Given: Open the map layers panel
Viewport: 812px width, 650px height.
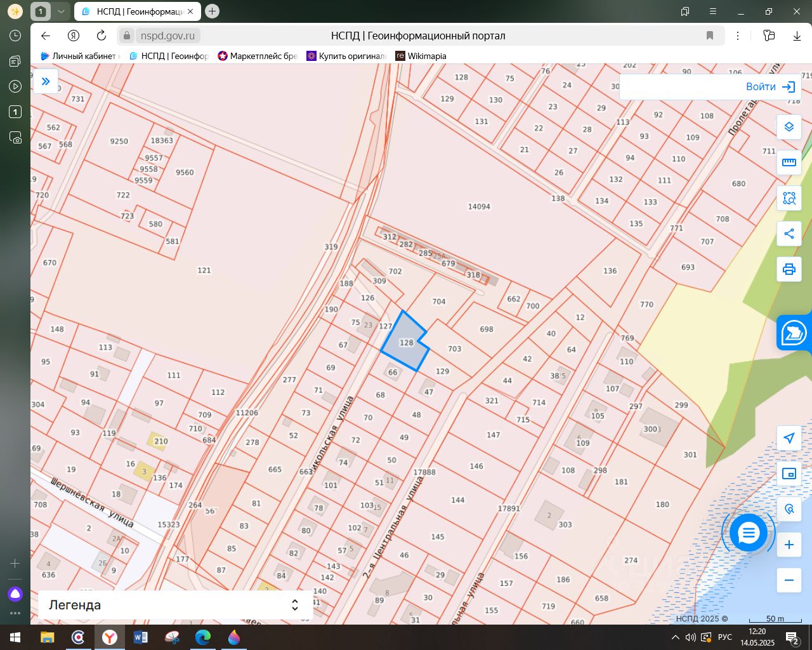Looking at the screenshot, I should point(789,127).
